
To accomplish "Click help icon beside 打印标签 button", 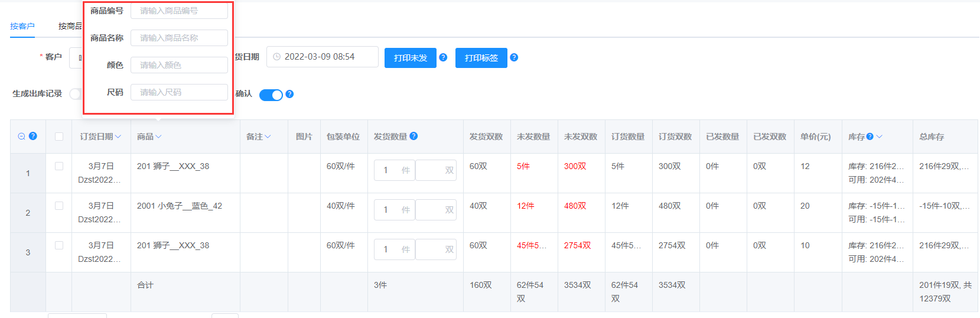I will (x=514, y=57).
